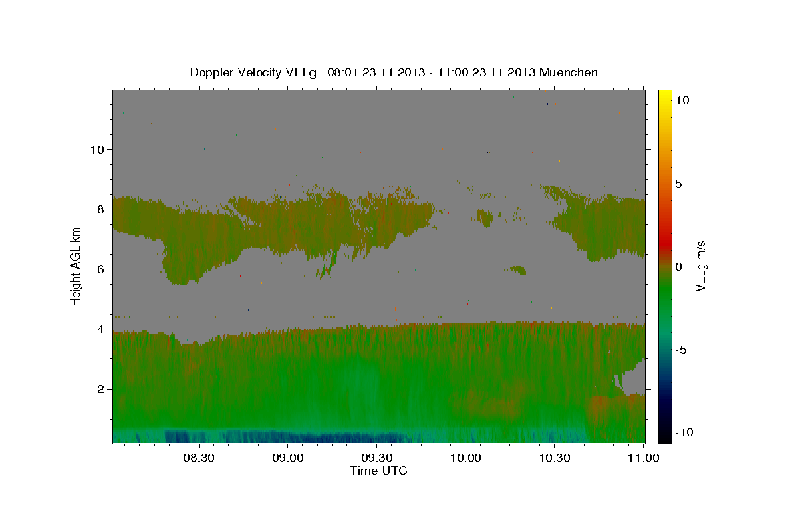Click the '08:30' time axis label
This screenshot has height=532, width=798.
tap(198, 458)
